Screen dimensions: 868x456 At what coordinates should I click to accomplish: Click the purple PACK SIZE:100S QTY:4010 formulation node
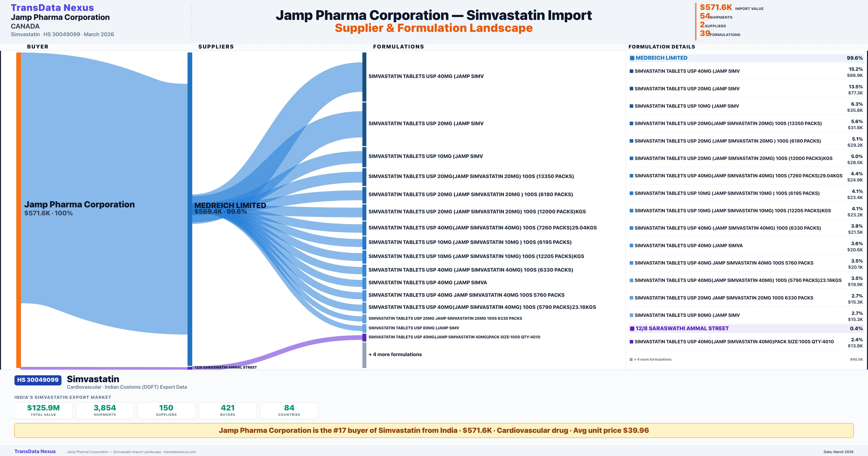[x=364, y=338]
